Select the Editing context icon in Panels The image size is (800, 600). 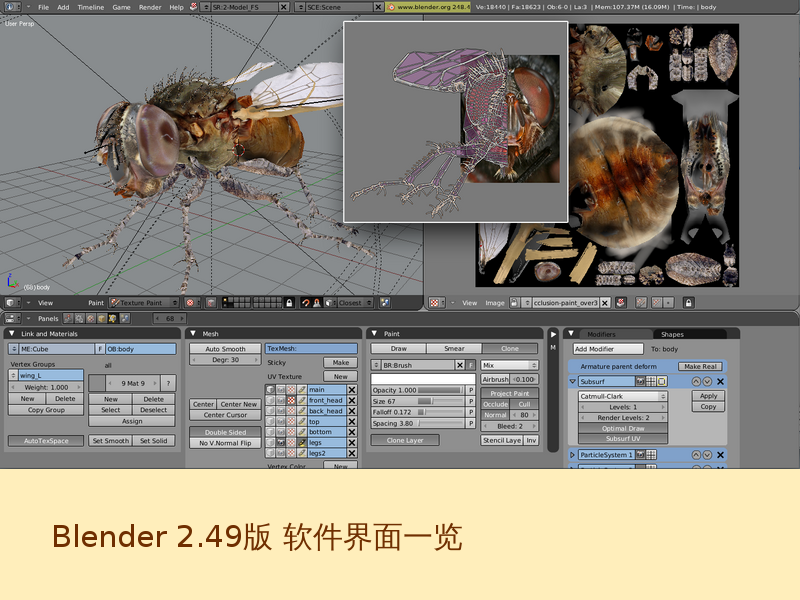(x=113, y=318)
